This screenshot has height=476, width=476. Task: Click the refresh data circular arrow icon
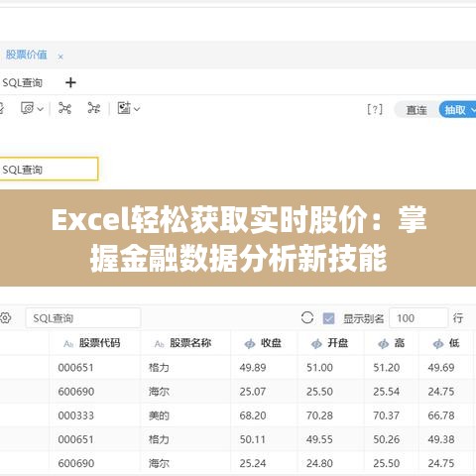tap(307, 318)
